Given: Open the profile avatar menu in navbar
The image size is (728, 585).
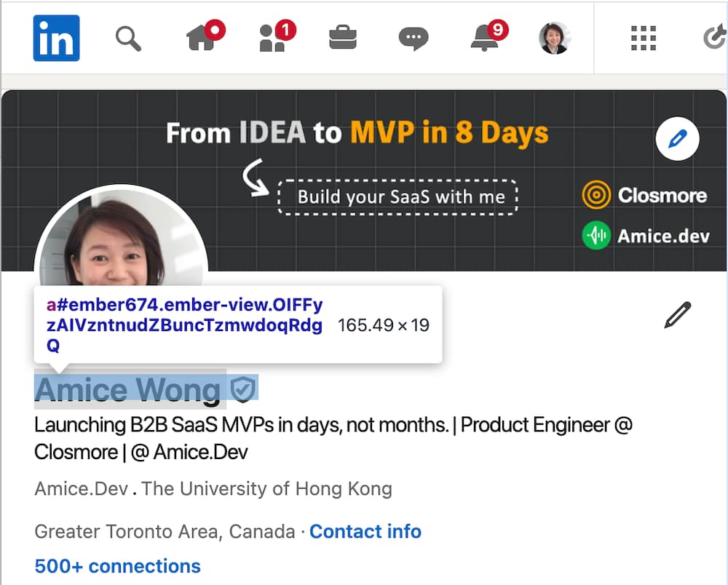Looking at the screenshot, I should point(555,38).
